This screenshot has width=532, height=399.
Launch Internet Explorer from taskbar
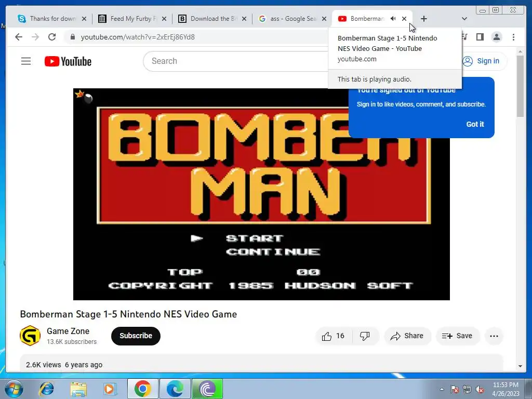46,389
